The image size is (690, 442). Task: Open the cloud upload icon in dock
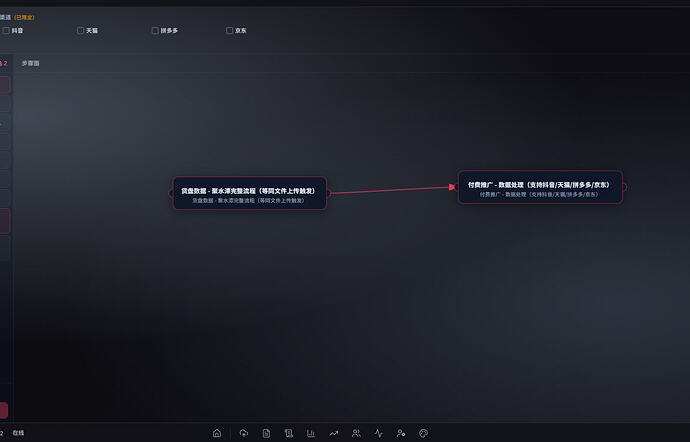coord(244,433)
